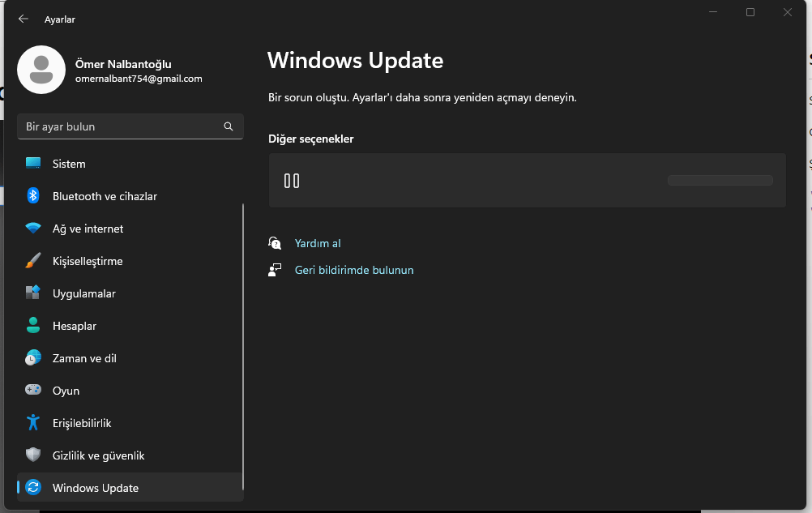812x513 pixels.
Task: Open Kişiselleştirme settings
Action: tap(130, 261)
